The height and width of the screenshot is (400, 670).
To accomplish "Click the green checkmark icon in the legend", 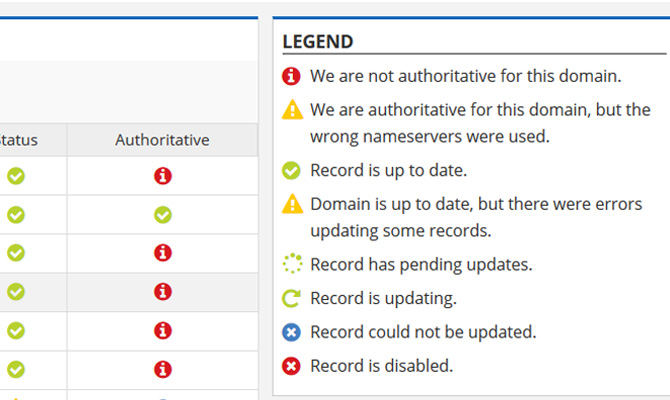I will 292,170.
